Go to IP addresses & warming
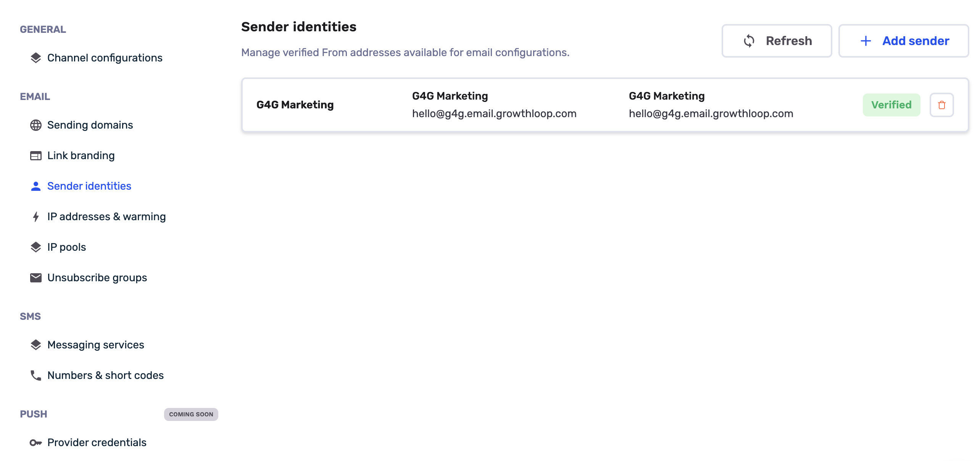The width and height of the screenshot is (980, 461). pyautogui.click(x=98, y=217)
